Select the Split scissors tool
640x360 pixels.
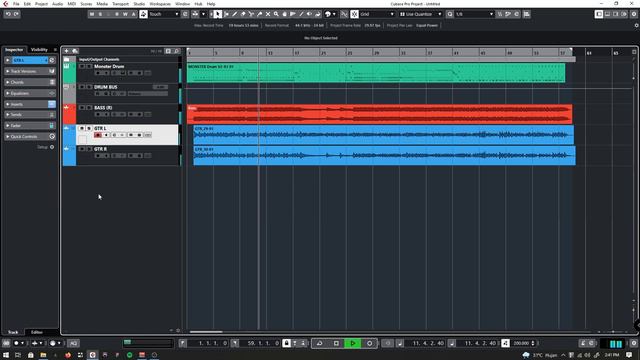251,14
